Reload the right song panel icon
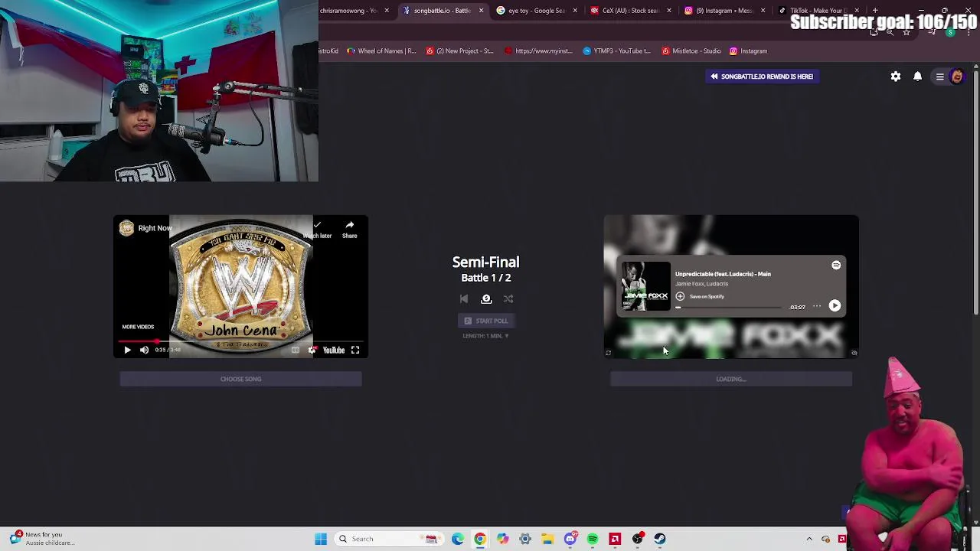 point(608,353)
